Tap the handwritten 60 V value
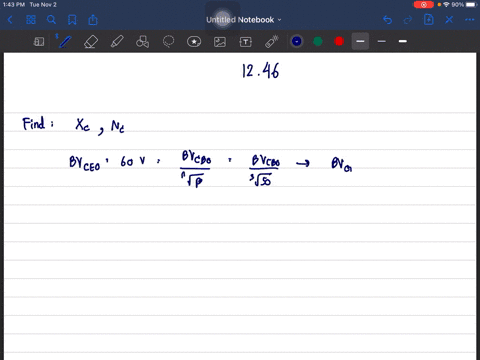Screen dimensions: 480x360 133,161
